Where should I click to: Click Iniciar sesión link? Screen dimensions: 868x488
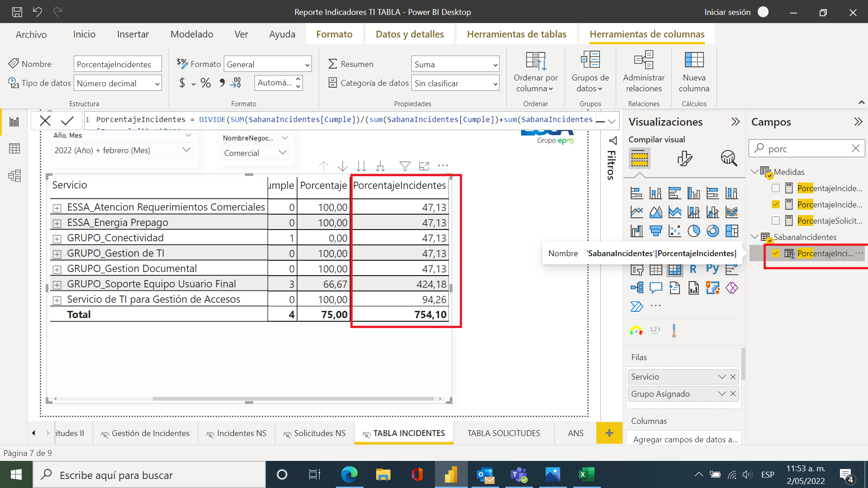(x=727, y=12)
